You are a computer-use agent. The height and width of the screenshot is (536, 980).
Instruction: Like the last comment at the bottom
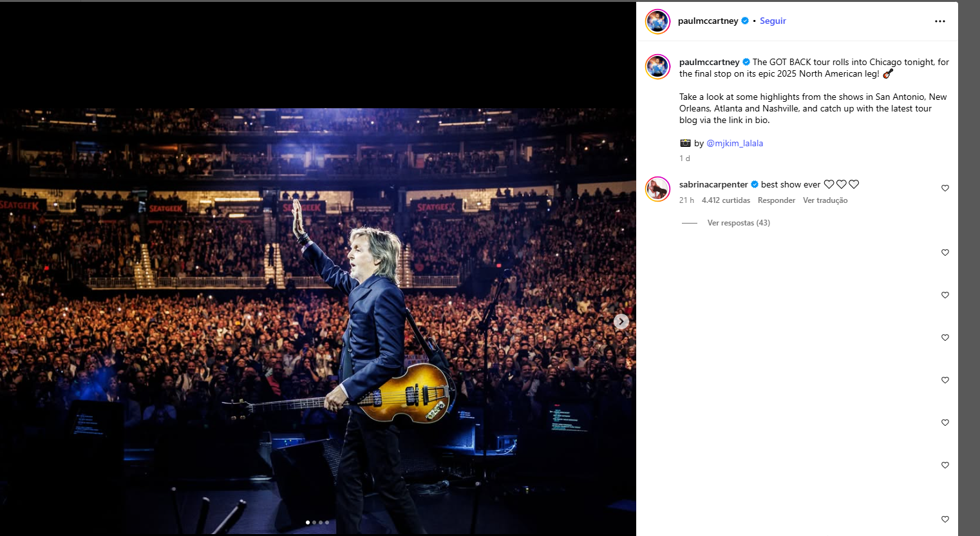[945, 519]
